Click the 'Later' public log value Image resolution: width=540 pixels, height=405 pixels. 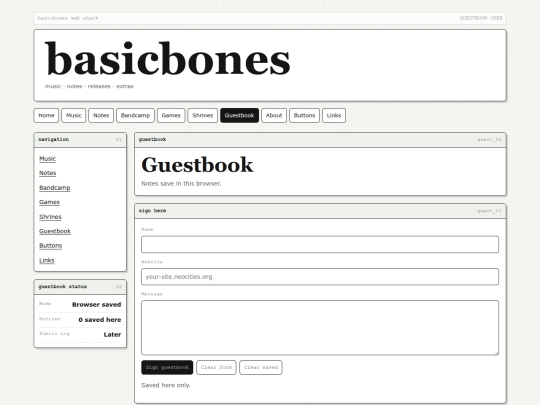[112, 334]
